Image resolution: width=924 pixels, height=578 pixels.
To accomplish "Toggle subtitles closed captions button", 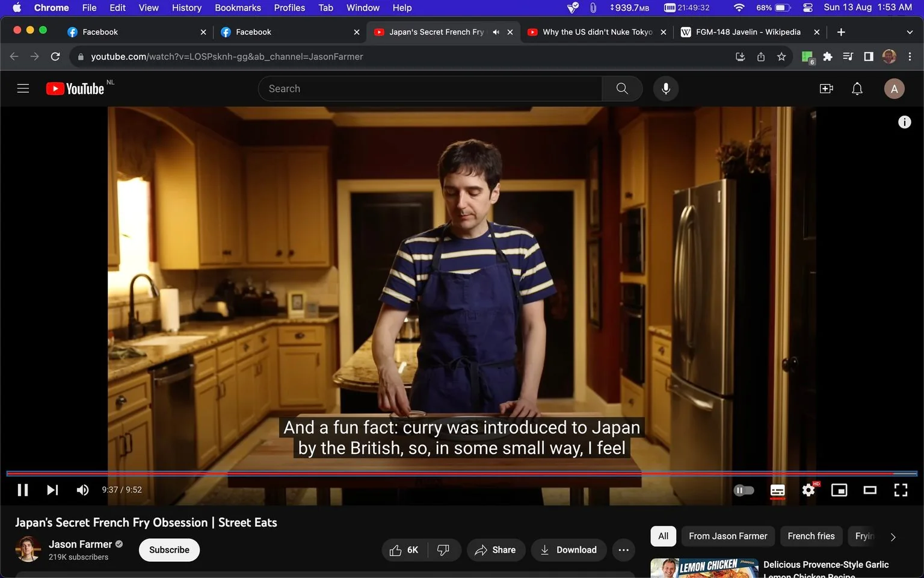I will click(777, 491).
